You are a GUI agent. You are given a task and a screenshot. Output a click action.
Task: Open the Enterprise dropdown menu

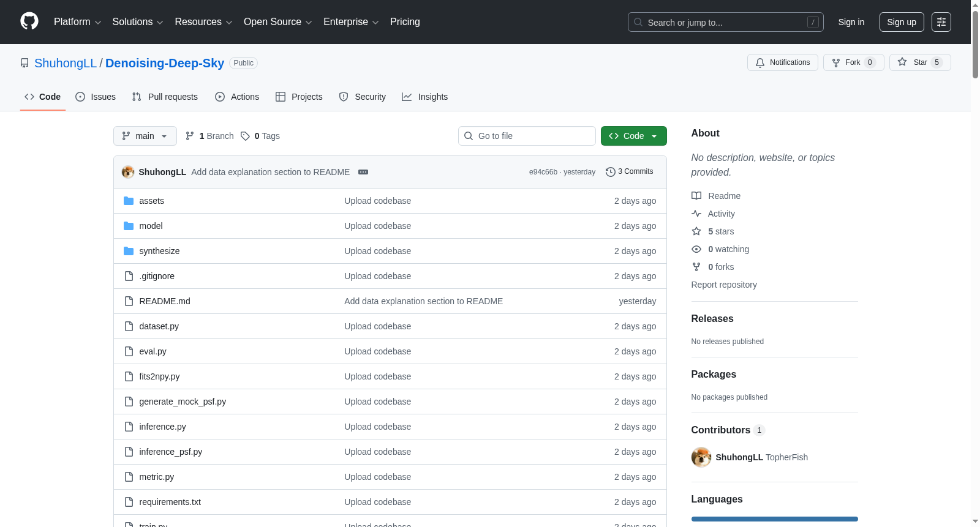point(351,22)
